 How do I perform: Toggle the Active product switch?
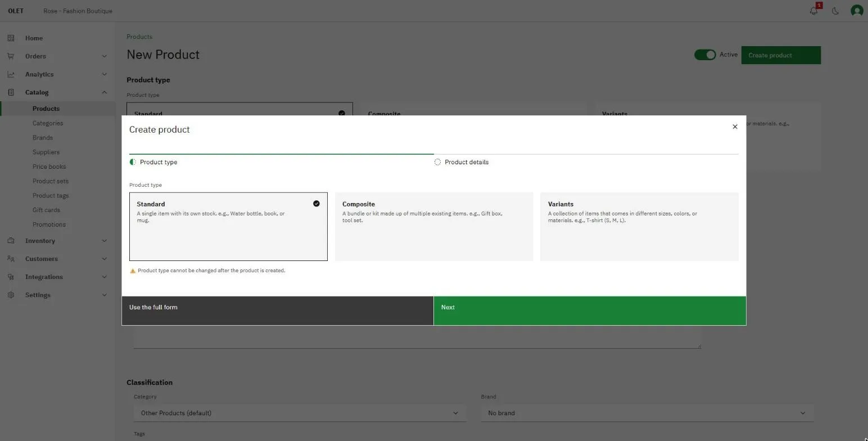[705, 55]
